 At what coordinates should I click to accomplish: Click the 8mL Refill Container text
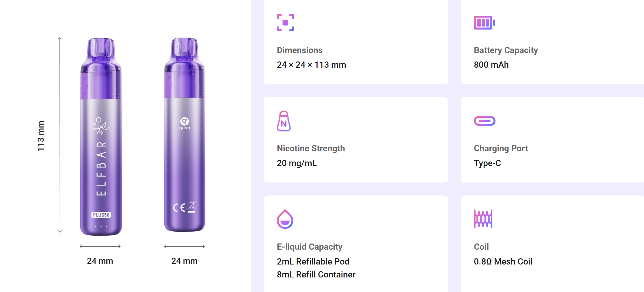(x=316, y=274)
